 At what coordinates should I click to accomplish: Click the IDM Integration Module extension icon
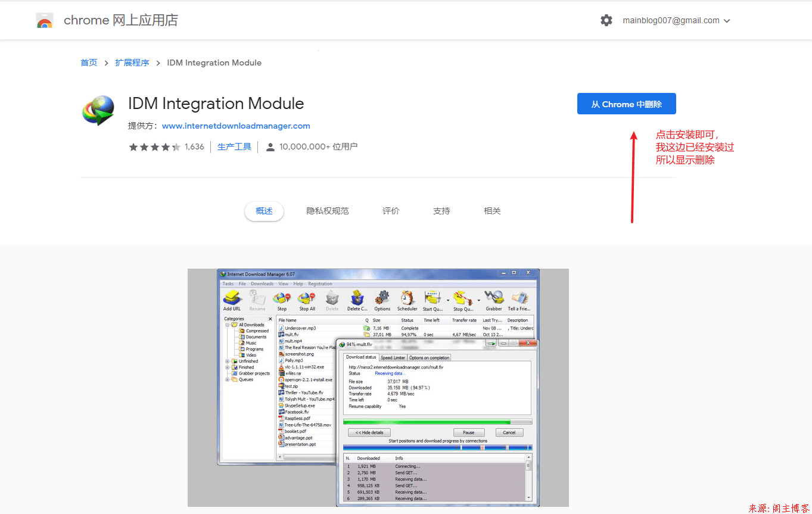pos(98,111)
